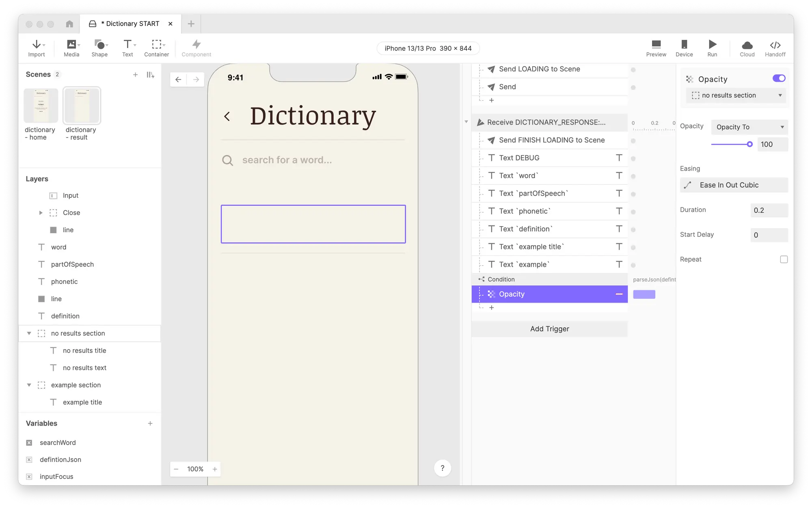The image size is (812, 508).
Task: Open the Opacity To dropdown
Action: [x=749, y=127]
